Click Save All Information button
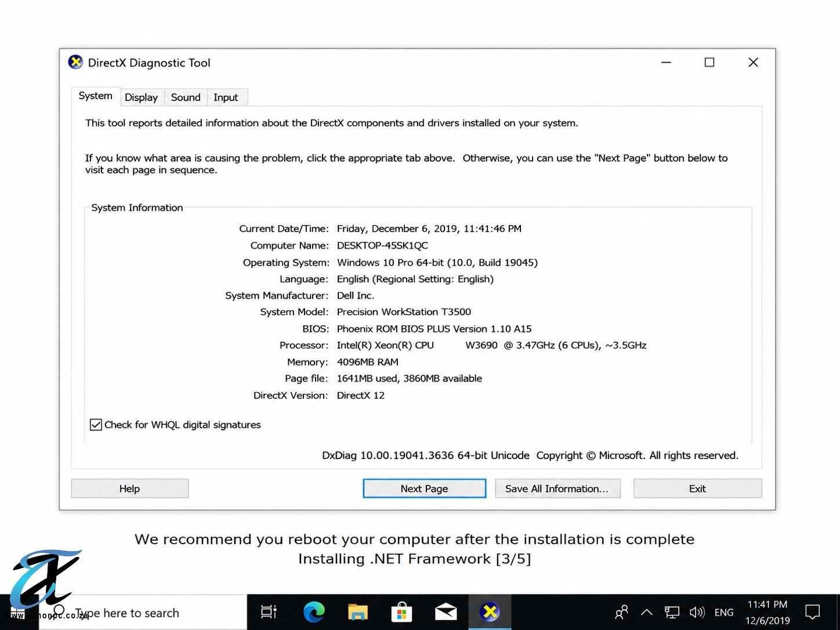 (557, 488)
